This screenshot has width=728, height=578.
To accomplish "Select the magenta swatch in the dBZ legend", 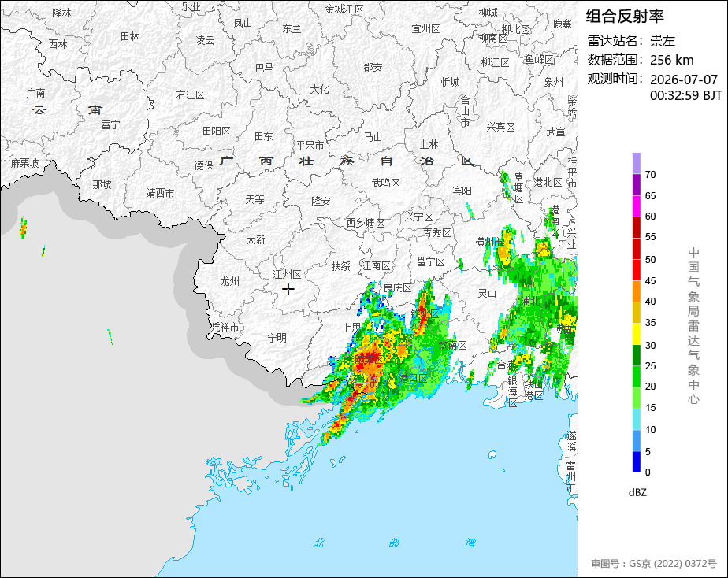I will point(636,206).
